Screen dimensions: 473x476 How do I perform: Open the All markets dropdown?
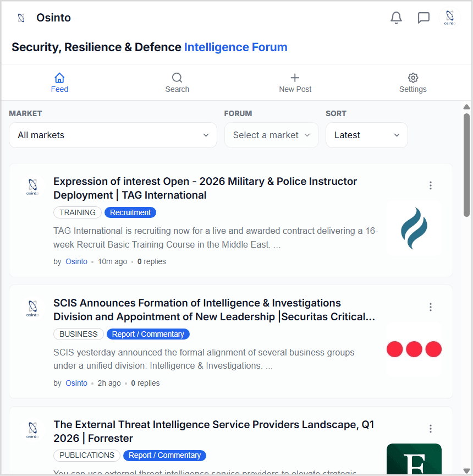pos(113,135)
